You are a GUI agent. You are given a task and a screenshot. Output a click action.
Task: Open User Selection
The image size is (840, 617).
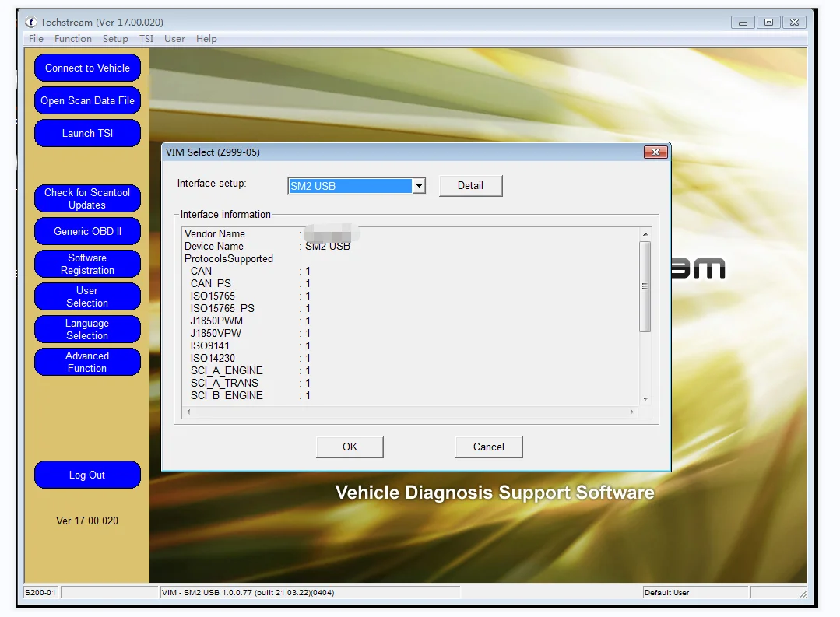point(87,296)
